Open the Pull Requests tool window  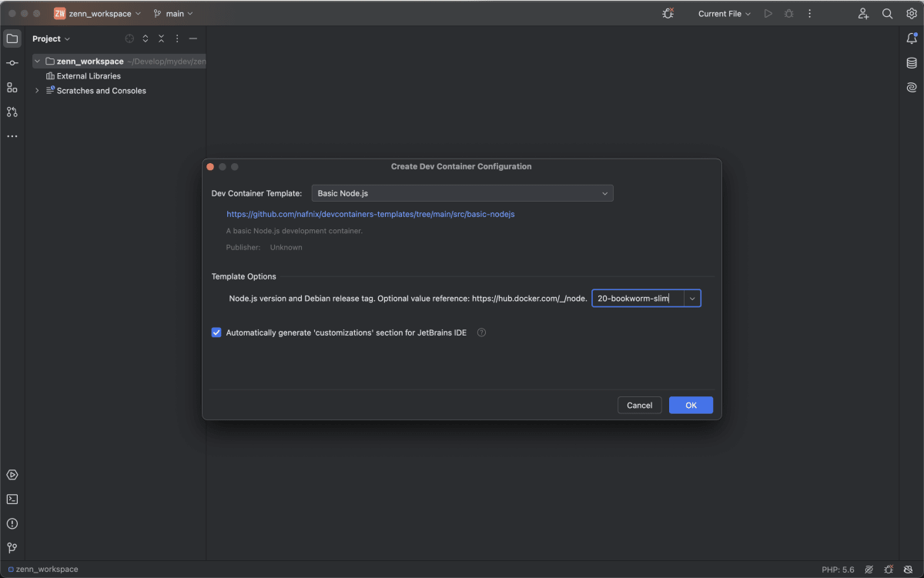(12, 112)
